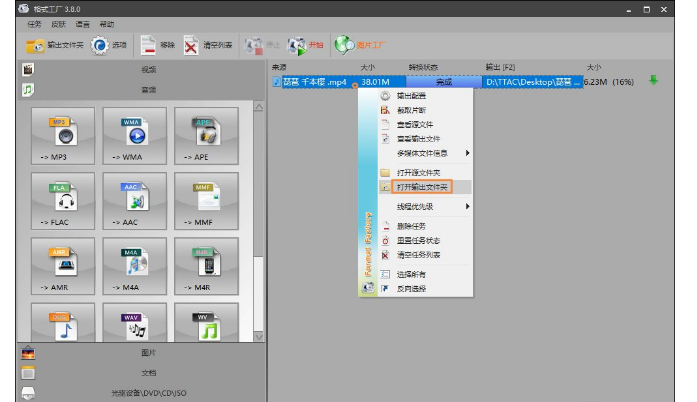The height and width of the screenshot is (402, 697).
Task: Click the format list scrollbar up arrow
Action: 259,107
